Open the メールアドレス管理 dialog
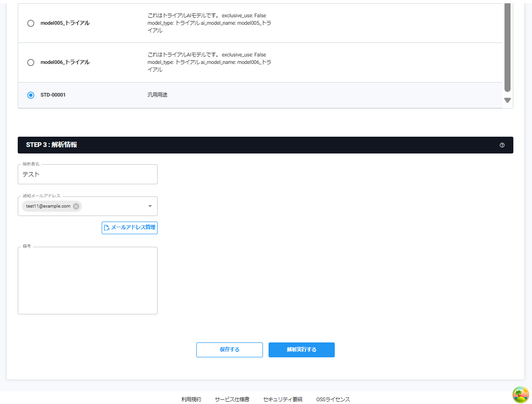The image size is (532, 404). click(130, 228)
